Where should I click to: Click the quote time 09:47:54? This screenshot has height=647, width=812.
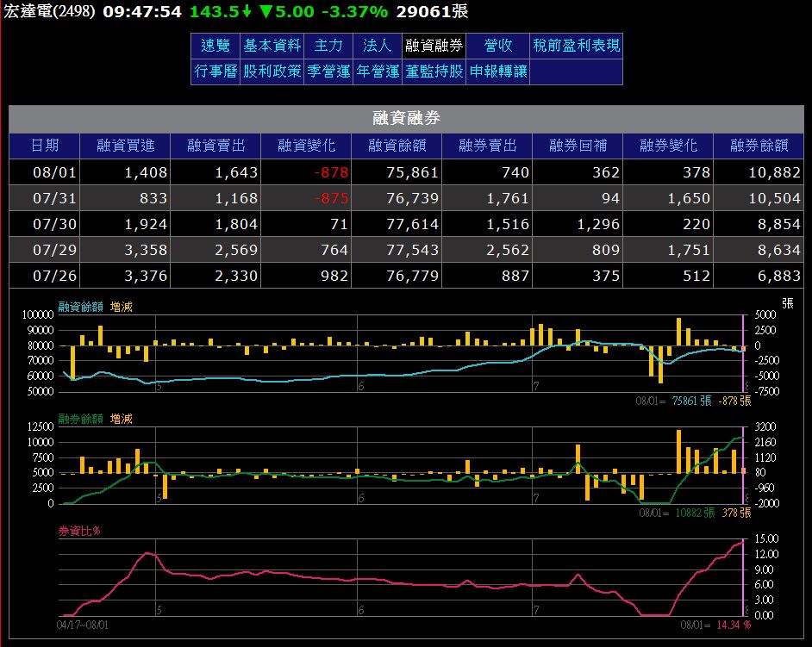142,11
